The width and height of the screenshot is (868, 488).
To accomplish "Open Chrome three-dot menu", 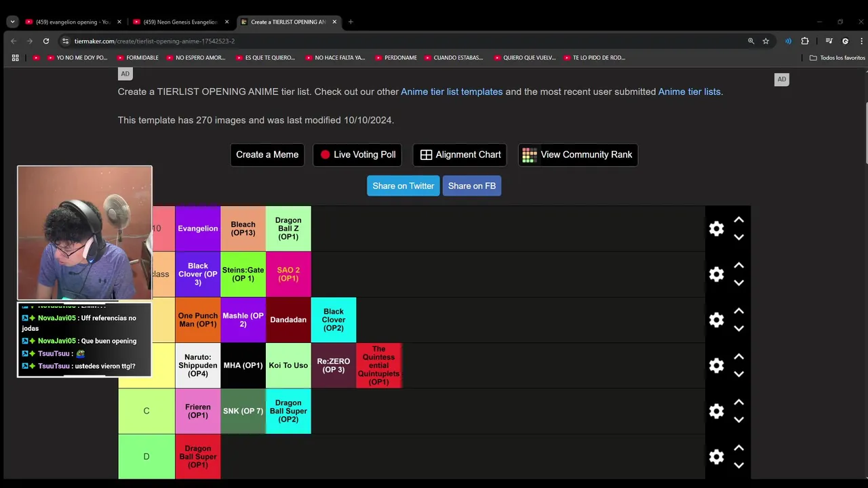I will click(x=861, y=41).
